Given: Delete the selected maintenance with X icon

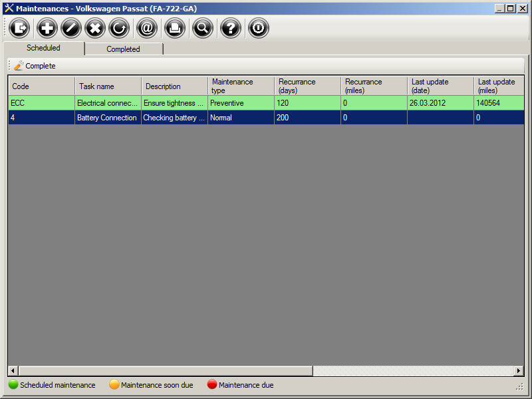Looking at the screenshot, I should (x=95, y=28).
